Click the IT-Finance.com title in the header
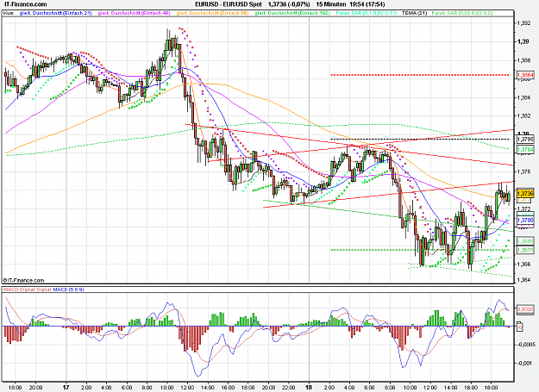539x392 pixels. pos(24,4)
